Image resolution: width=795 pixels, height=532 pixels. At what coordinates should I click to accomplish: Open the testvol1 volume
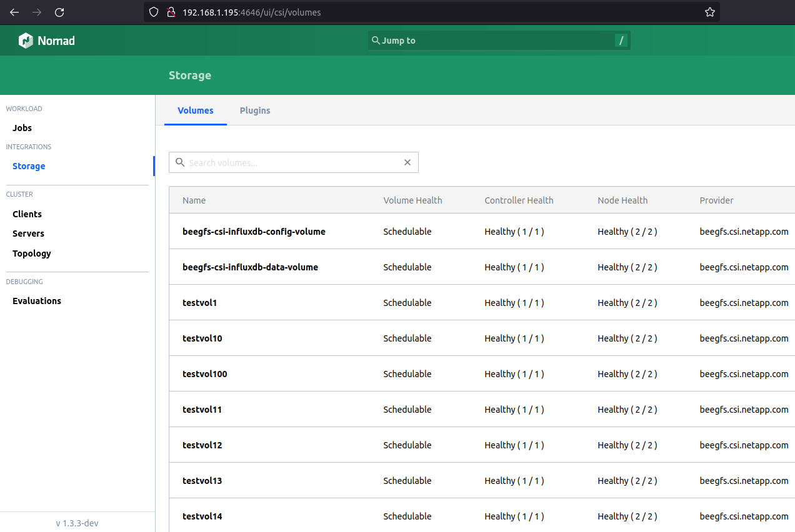[x=200, y=303]
